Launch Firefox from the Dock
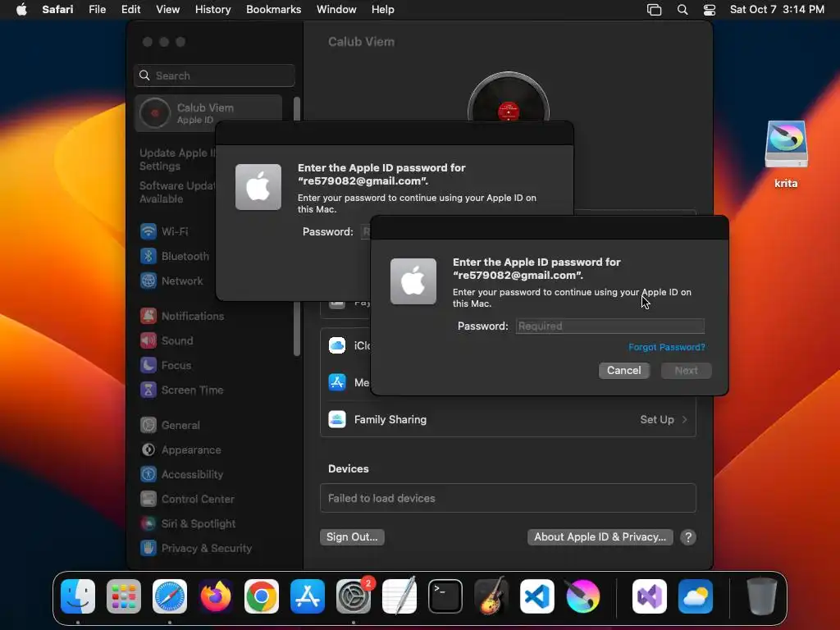Screen dimensions: 840x630 pos(216,596)
